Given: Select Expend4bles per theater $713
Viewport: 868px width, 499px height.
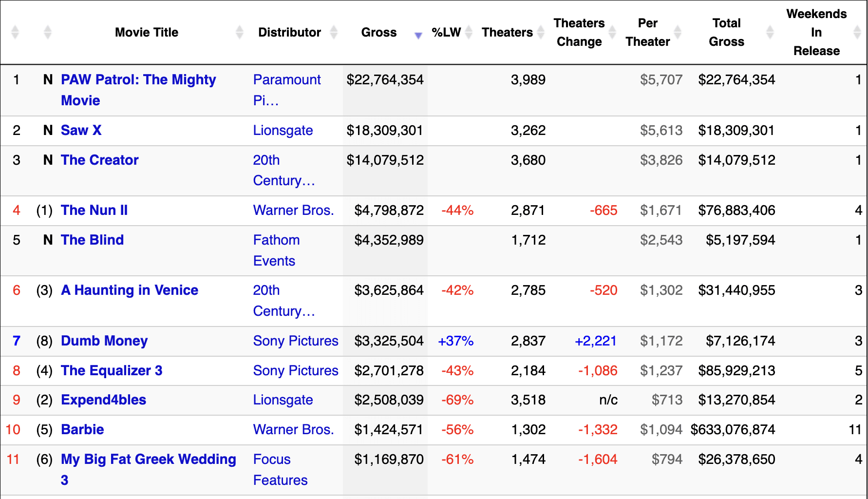Looking at the screenshot, I should (667, 400).
